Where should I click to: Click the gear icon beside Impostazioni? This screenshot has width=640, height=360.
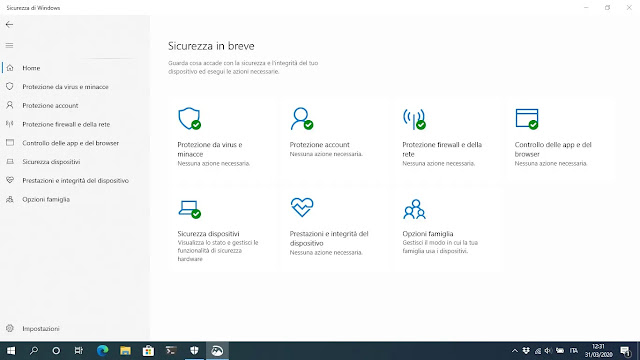pyautogui.click(x=10, y=328)
